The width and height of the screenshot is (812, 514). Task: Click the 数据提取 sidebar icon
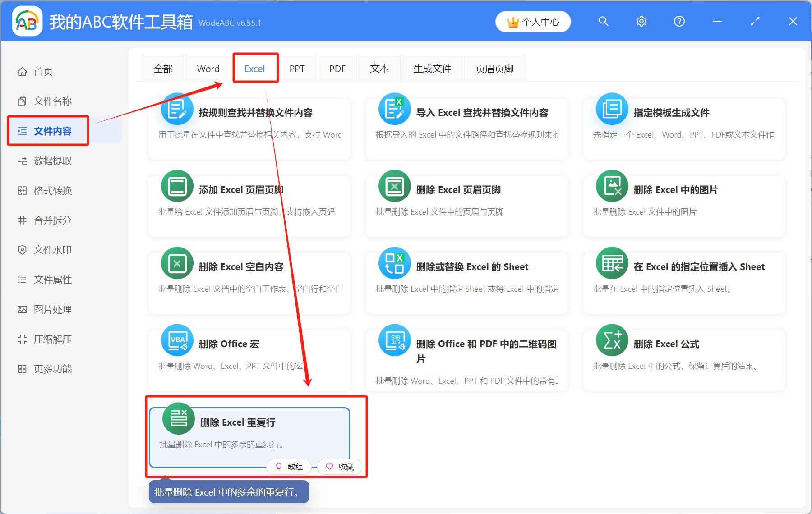[22, 161]
